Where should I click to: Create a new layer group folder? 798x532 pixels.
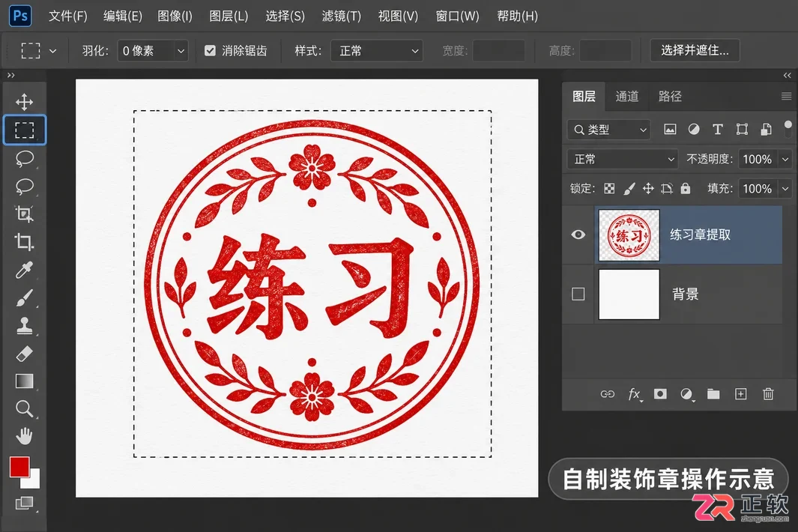713,394
